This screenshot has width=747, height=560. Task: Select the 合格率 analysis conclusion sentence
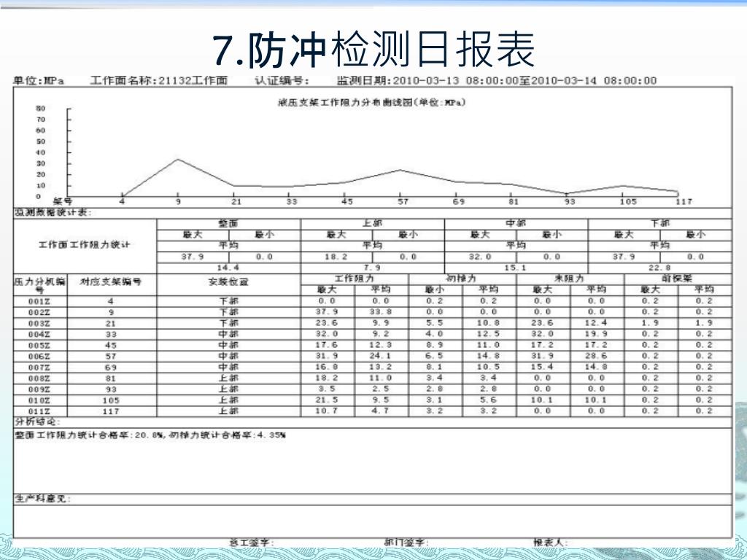[150, 435]
